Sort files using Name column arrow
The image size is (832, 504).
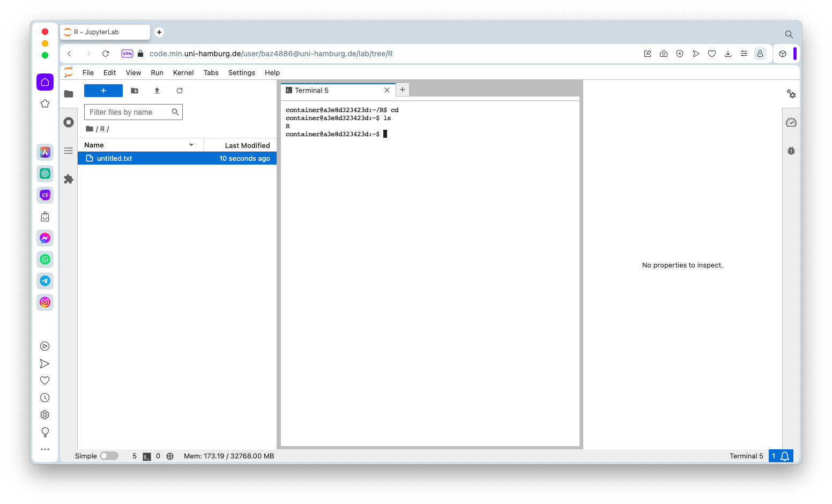coord(191,145)
